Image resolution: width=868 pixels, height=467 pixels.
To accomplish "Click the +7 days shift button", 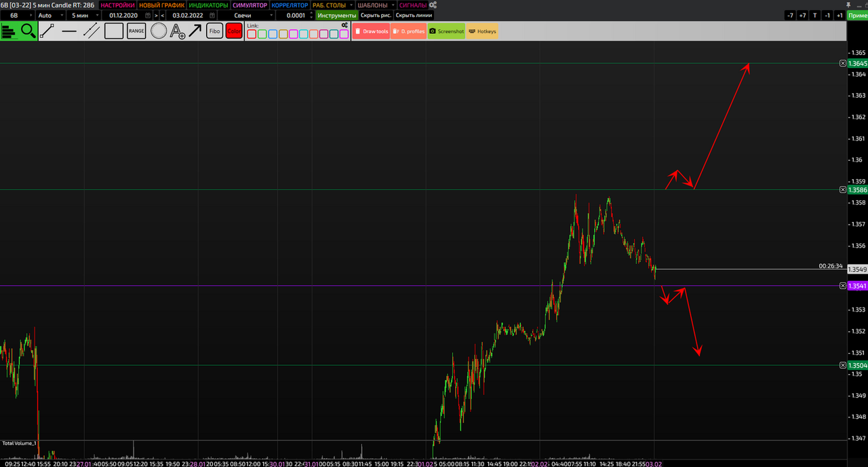I will coord(802,15).
